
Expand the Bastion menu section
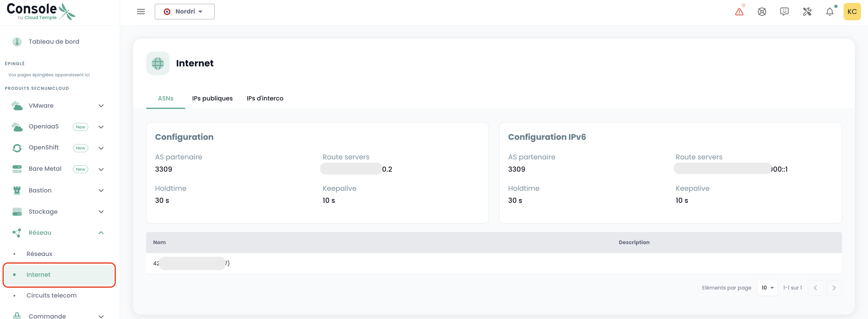pos(101,190)
